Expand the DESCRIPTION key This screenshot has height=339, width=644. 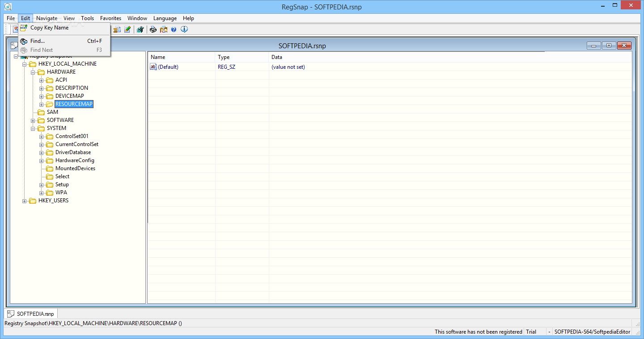click(42, 88)
